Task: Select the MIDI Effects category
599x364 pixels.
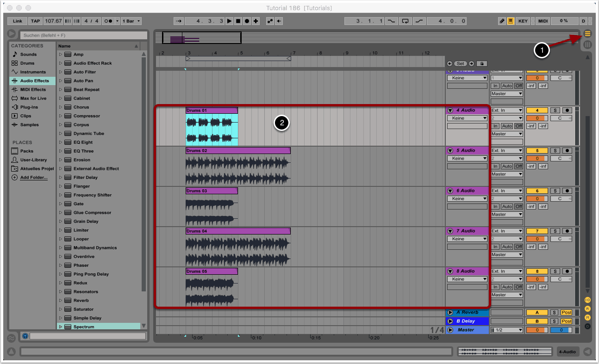Action: click(x=32, y=90)
